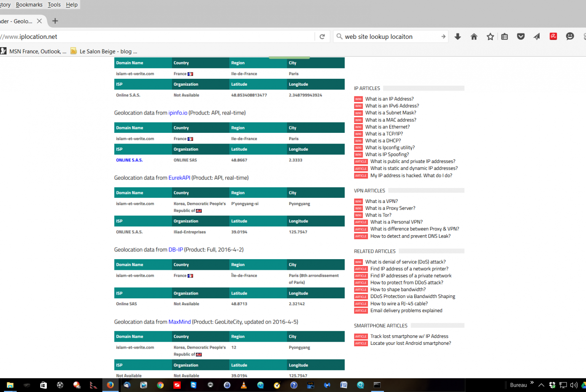This screenshot has width=586, height=392.
Task: Open 'What is a MAC address?' article
Action: 391,120
